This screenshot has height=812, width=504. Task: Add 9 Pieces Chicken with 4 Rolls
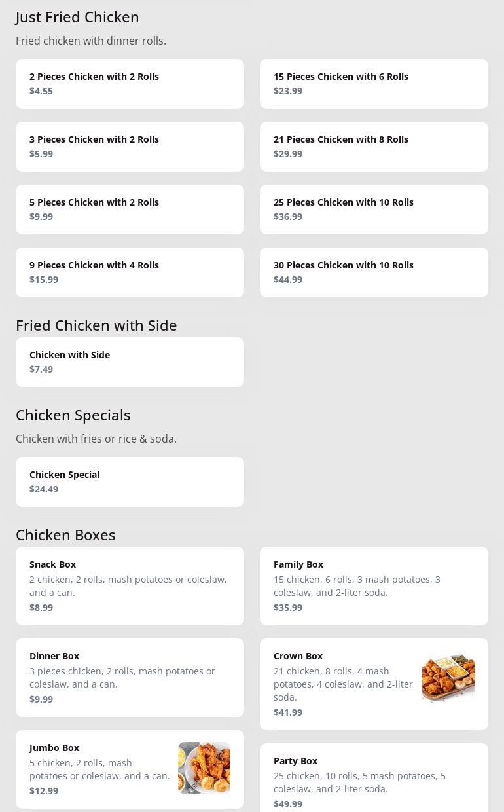[x=130, y=272]
